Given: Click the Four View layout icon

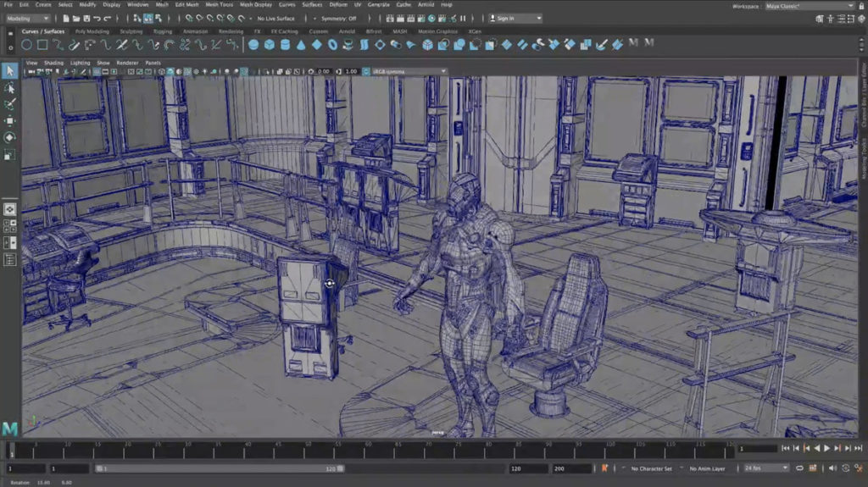Looking at the screenshot, I should pos(9,226).
